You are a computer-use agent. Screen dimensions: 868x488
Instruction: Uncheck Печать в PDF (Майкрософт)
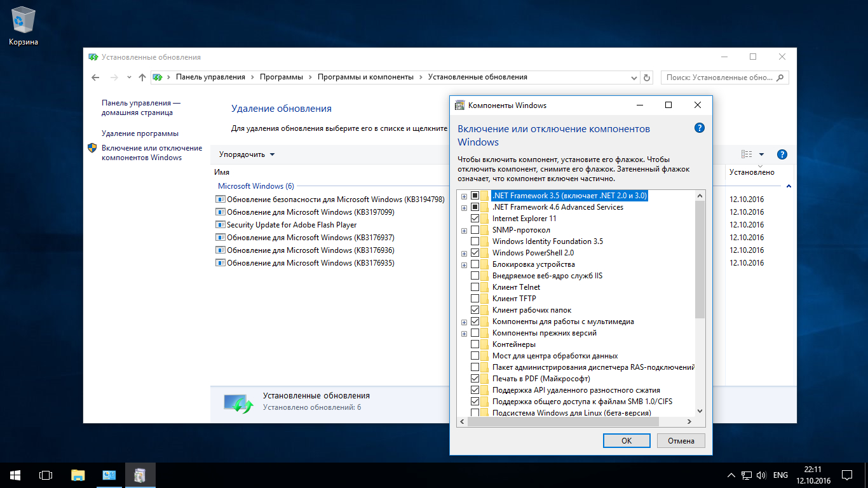click(x=475, y=379)
